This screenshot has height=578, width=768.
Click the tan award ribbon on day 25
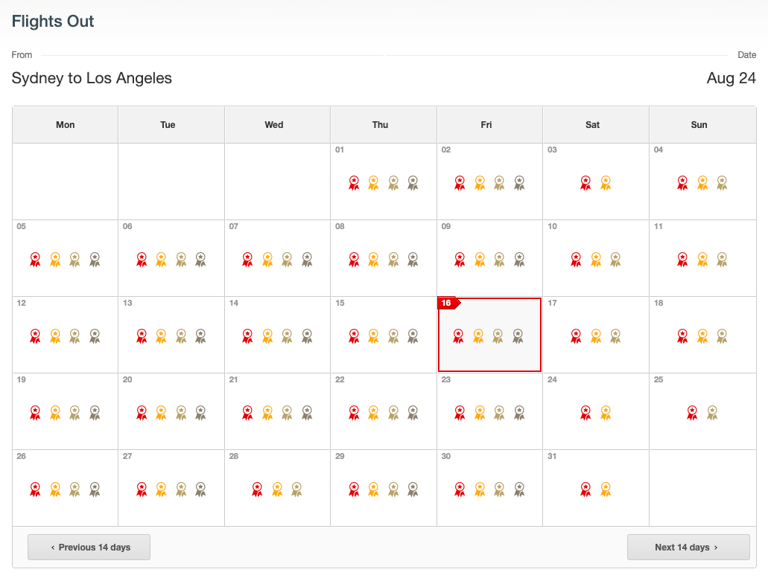(x=712, y=412)
